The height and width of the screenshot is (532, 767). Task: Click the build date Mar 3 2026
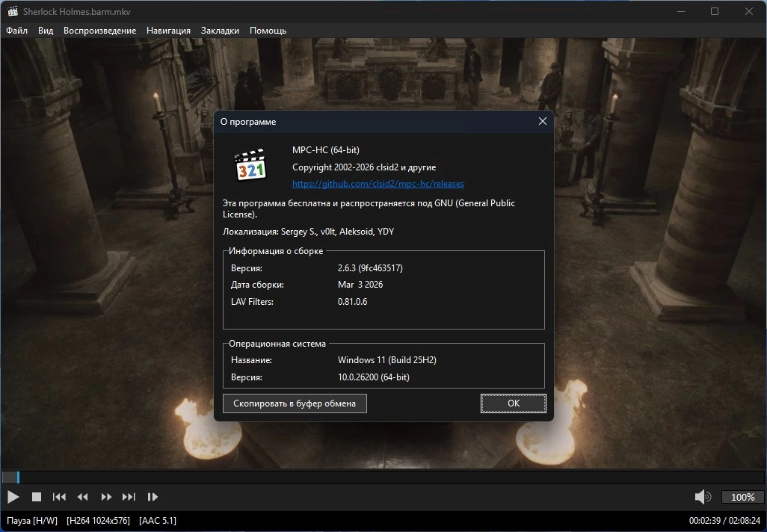(x=360, y=285)
